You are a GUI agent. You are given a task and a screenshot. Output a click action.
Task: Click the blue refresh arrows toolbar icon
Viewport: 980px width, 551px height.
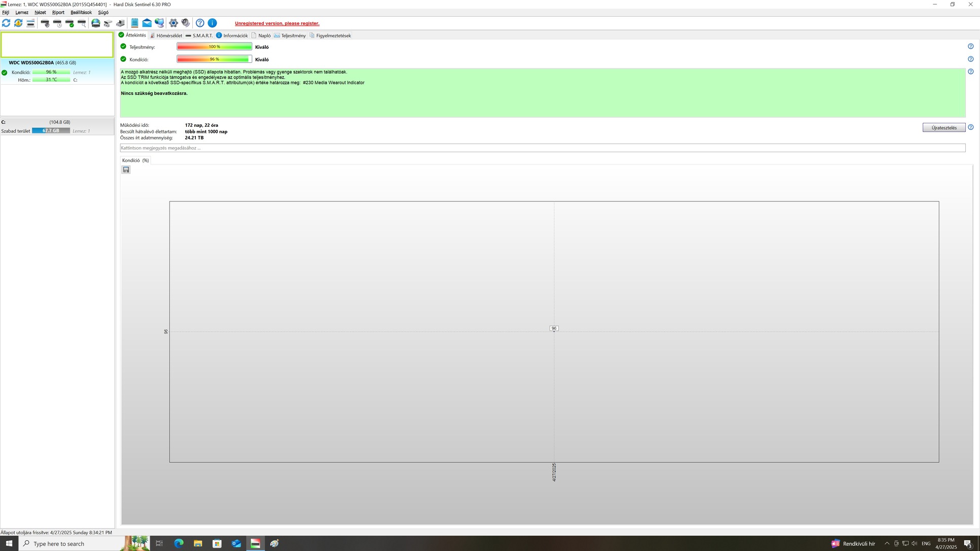click(x=6, y=23)
